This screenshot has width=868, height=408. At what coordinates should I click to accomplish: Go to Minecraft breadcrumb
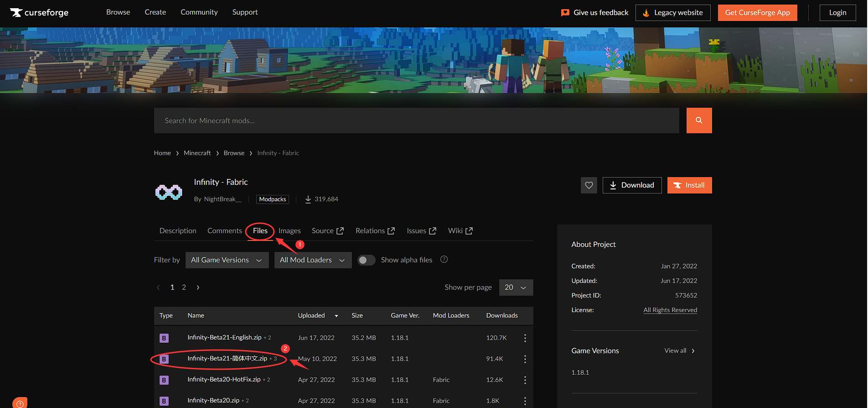pos(197,153)
